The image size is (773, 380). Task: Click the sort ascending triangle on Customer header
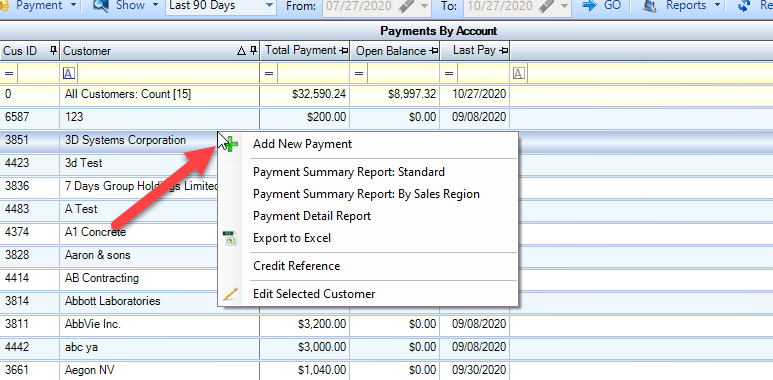pos(241,50)
